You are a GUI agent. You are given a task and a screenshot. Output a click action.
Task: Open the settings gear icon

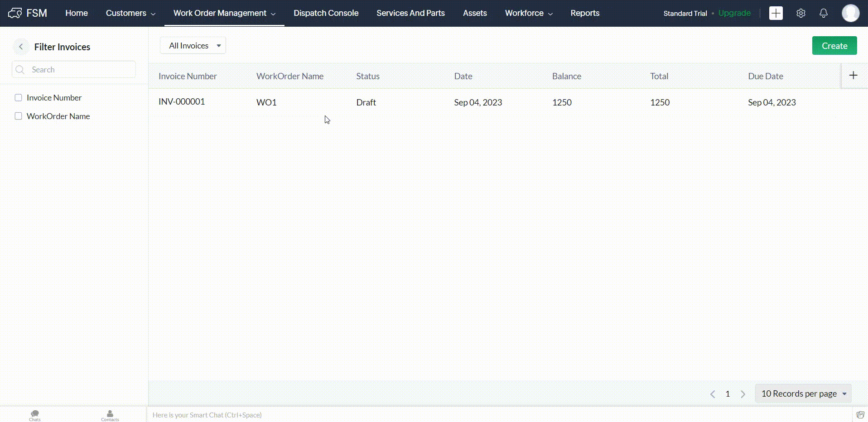pos(800,13)
